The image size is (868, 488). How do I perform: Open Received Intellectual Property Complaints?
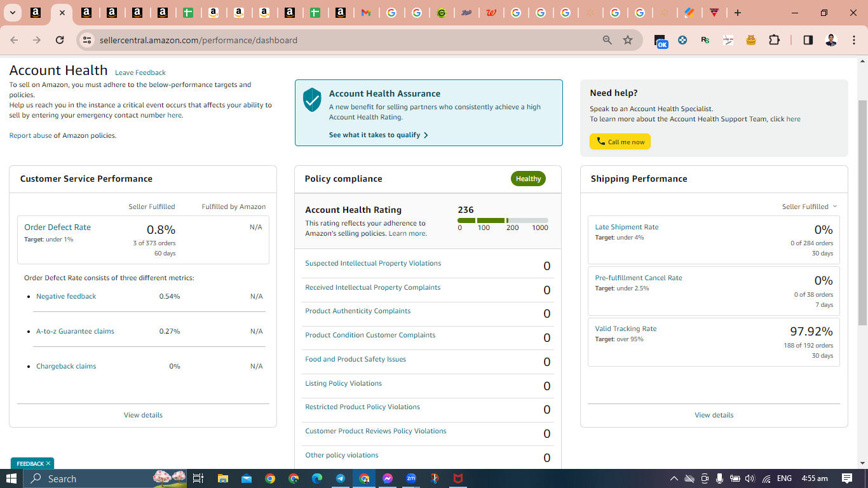pos(372,287)
